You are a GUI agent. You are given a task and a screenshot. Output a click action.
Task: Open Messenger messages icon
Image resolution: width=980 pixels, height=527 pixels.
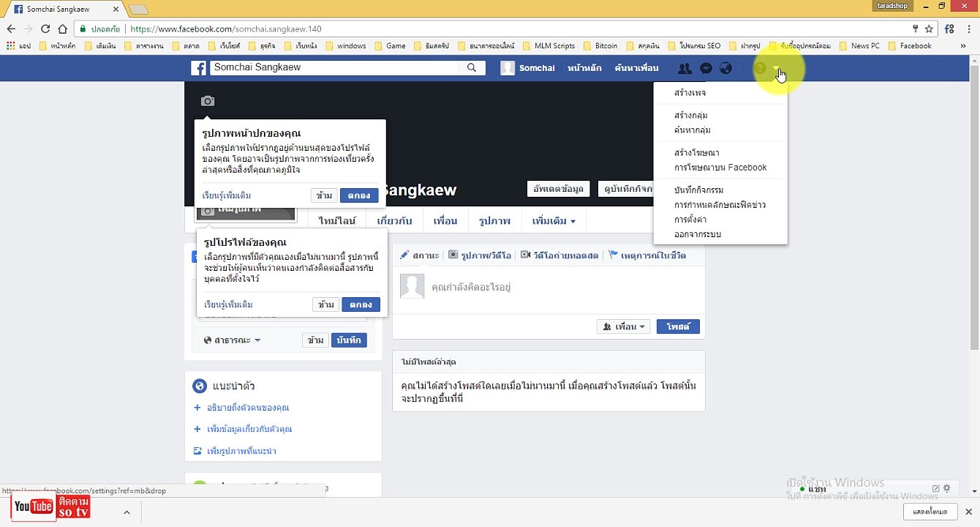pyautogui.click(x=706, y=68)
